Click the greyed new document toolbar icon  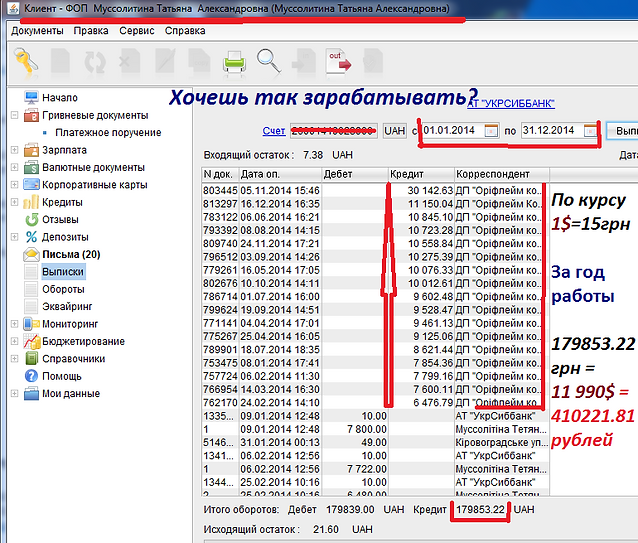[60, 62]
